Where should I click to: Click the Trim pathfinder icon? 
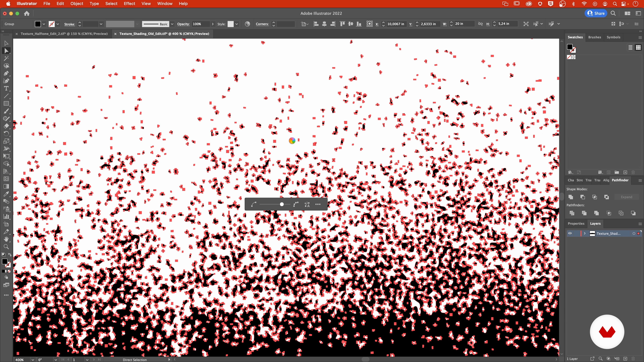(584, 213)
